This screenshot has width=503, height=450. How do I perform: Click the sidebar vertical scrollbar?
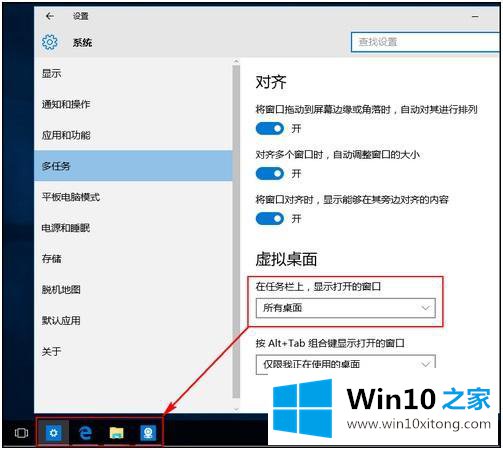236,232
